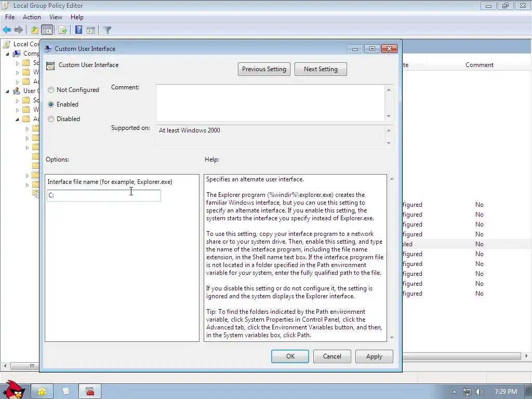Click scroll-up arrow of Comment box
Screen dimensions: 532x399
(x=389, y=90)
